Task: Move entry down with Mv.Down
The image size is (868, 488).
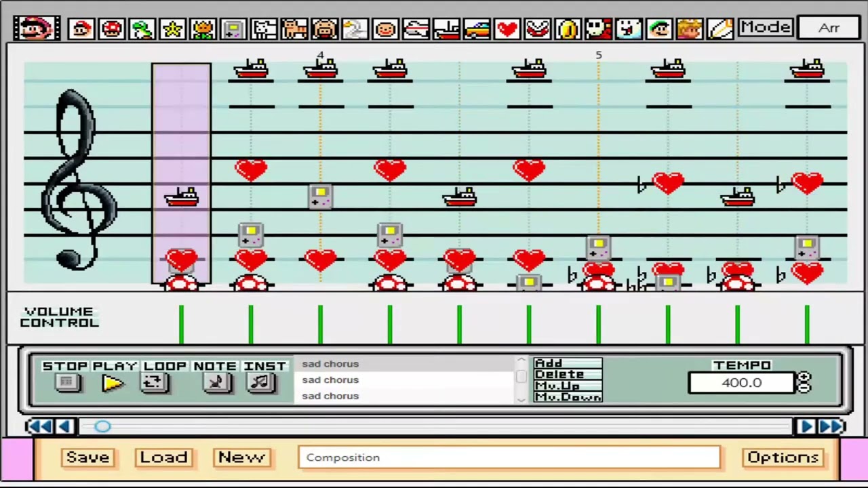Action: point(568,397)
